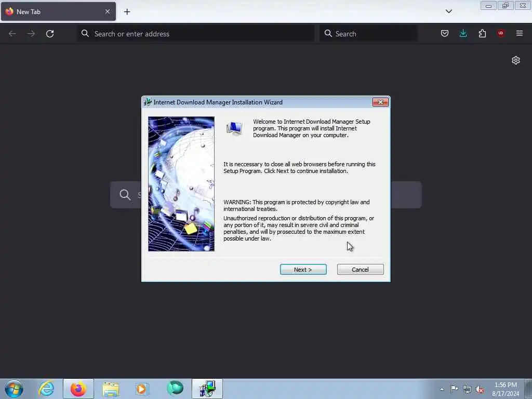
Task: Open the green globe taskbar application
Action: (175, 388)
